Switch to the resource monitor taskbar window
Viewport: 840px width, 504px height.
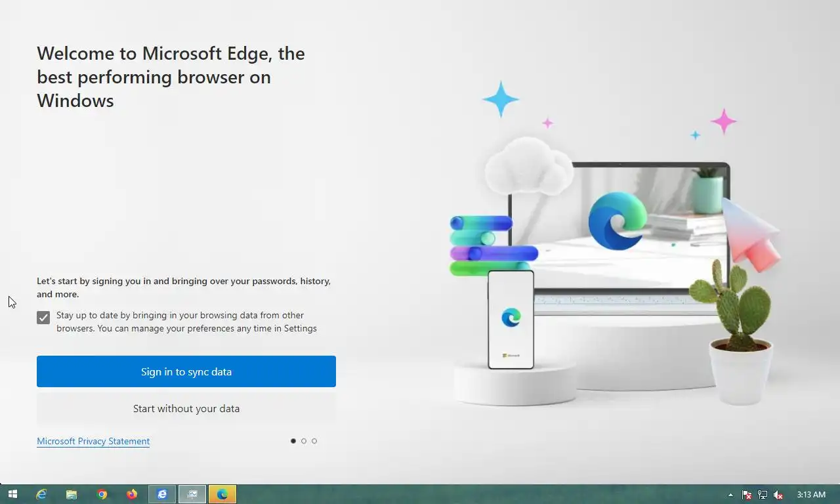pyautogui.click(x=192, y=494)
